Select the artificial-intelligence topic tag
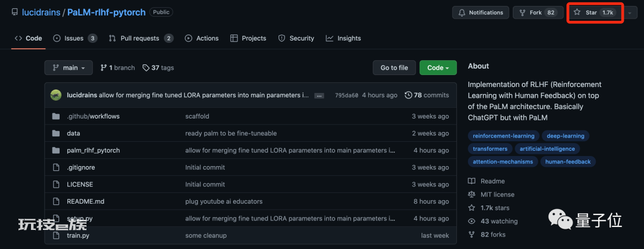 click(x=547, y=148)
